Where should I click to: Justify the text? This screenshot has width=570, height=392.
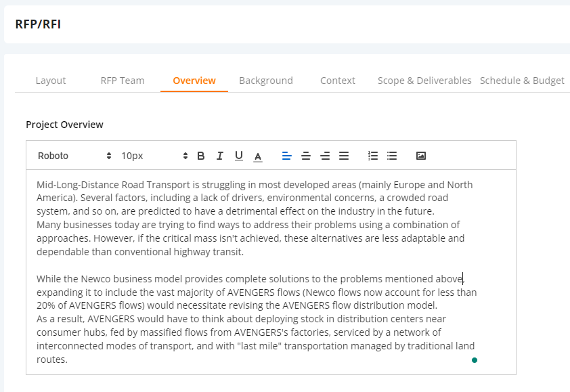click(344, 156)
